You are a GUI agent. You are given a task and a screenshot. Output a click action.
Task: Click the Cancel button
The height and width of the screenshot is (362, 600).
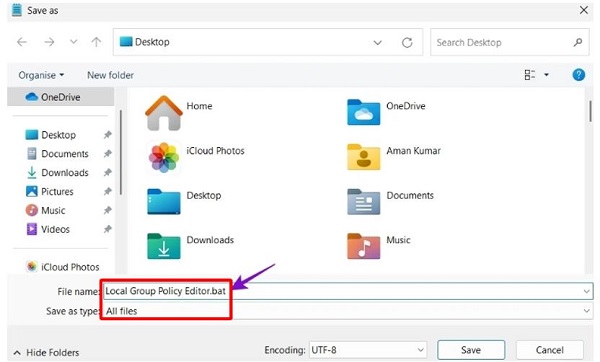point(549,350)
